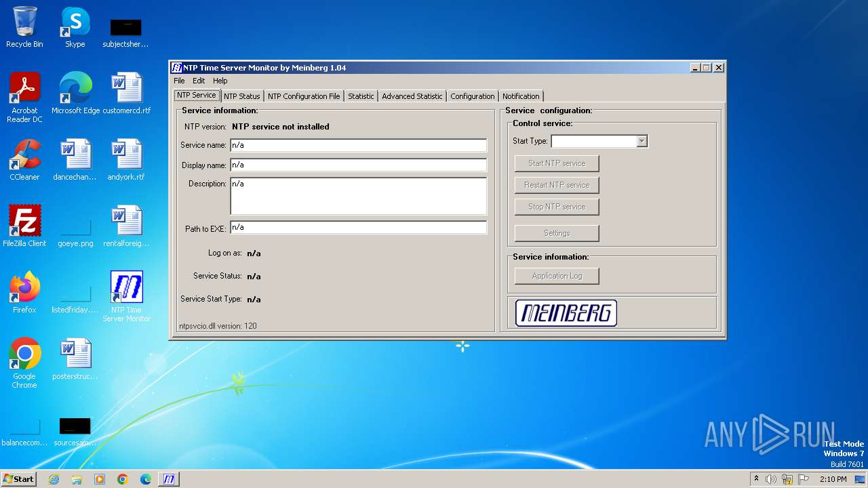The height and width of the screenshot is (488, 868).
Task: Switch to the Configuration tab
Action: point(473,96)
